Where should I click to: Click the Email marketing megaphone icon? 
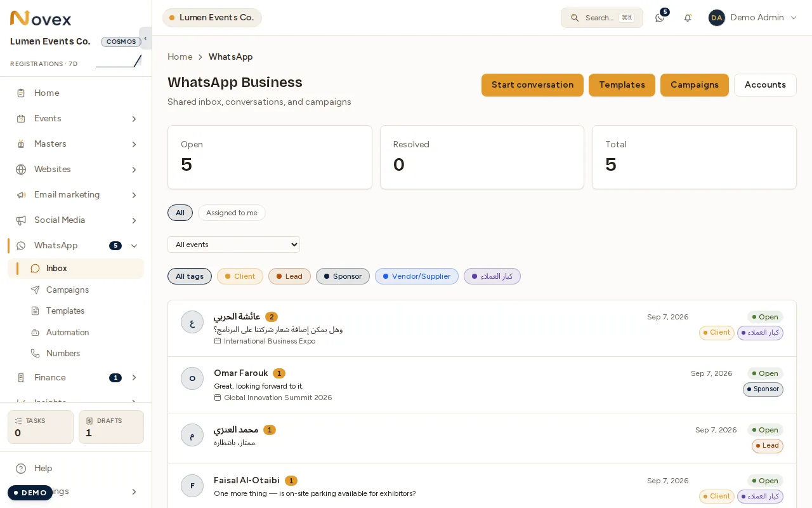pyautogui.click(x=21, y=195)
